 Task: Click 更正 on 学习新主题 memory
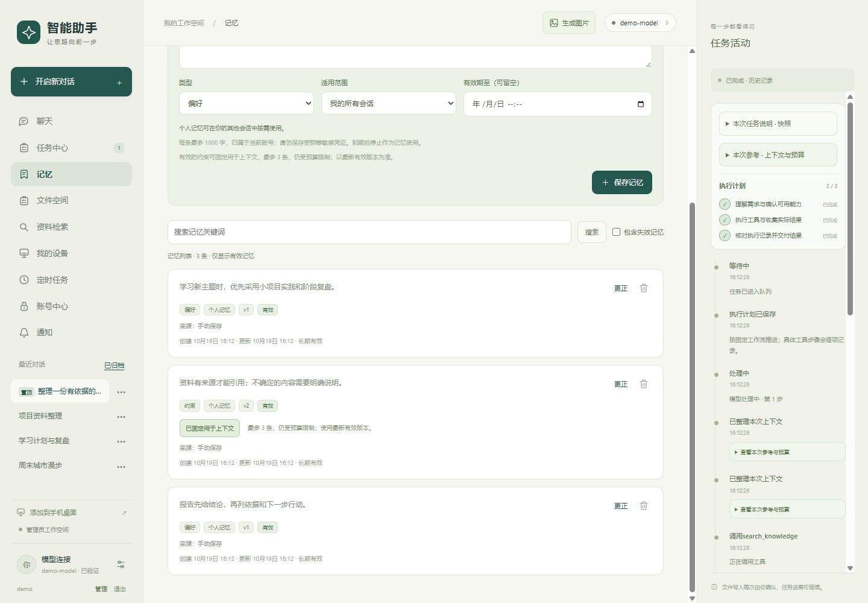pos(621,288)
